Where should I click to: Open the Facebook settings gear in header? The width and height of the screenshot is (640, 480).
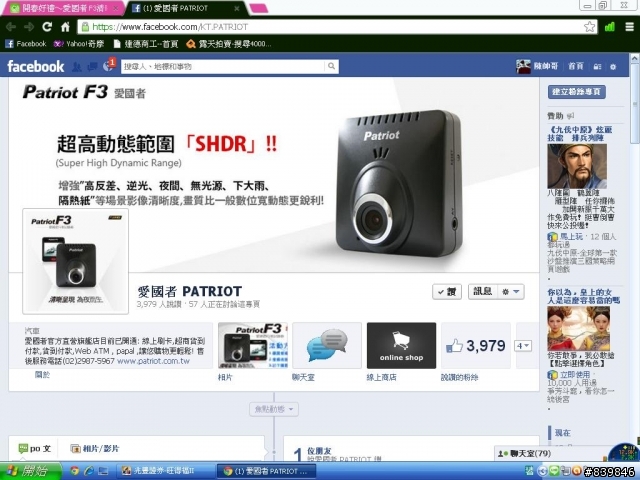click(x=613, y=67)
